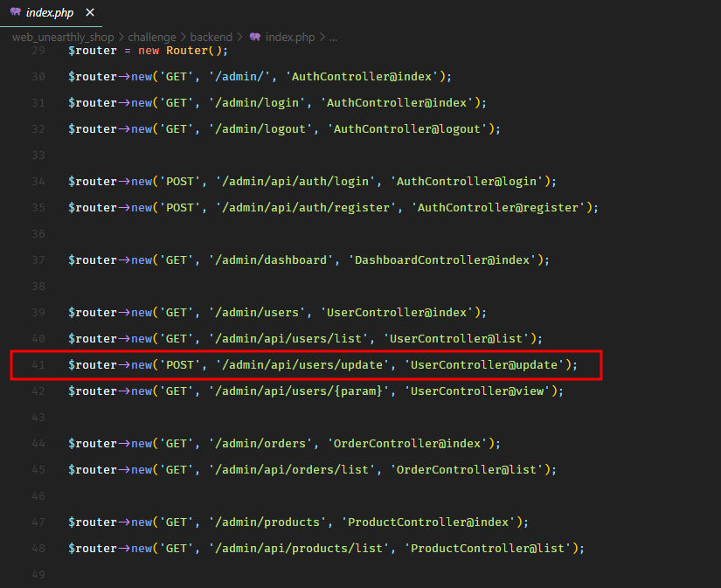The image size is (721, 588).
Task: Click 'POST' on the auth/register route line
Action: click(180, 208)
